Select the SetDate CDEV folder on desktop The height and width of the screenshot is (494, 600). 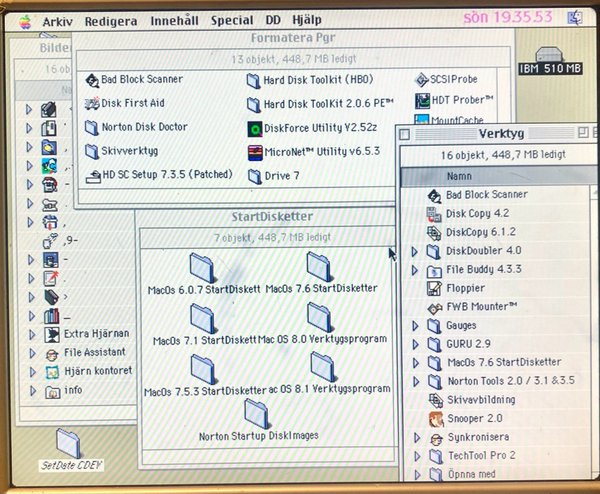[x=68, y=443]
